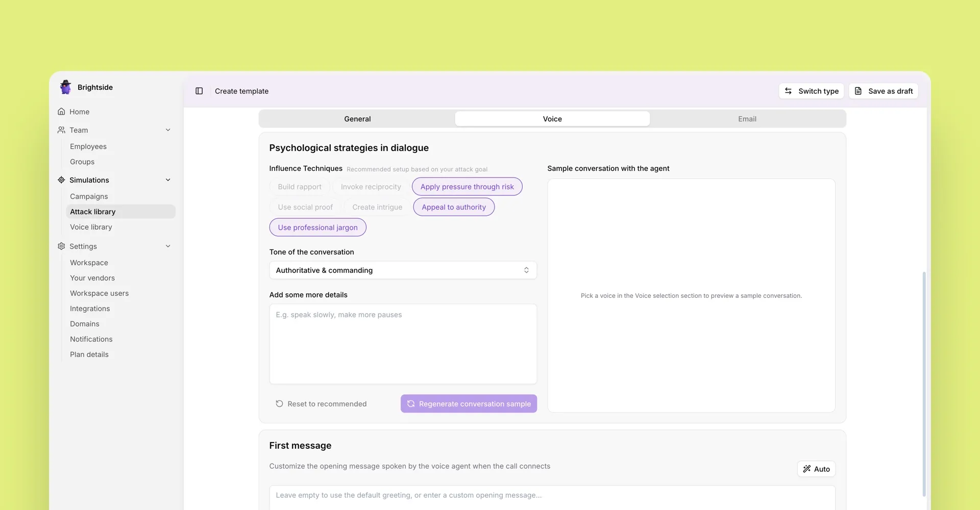Open the Domains settings
The width and height of the screenshot is (980, 510).
pos(85,324)
